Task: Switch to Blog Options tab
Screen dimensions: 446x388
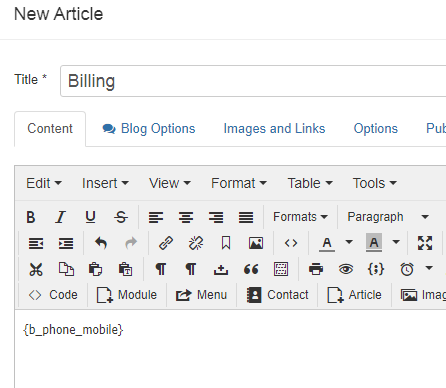Action: 149,129
